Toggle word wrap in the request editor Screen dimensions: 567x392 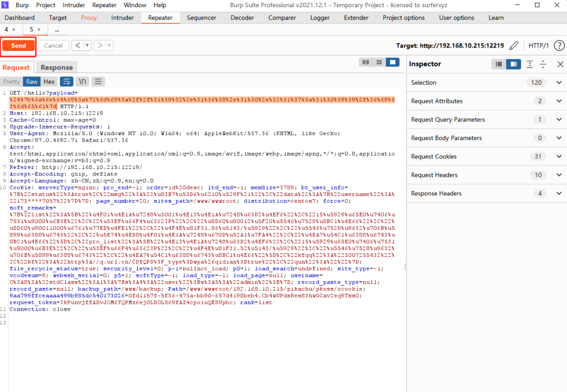point(66,82)
